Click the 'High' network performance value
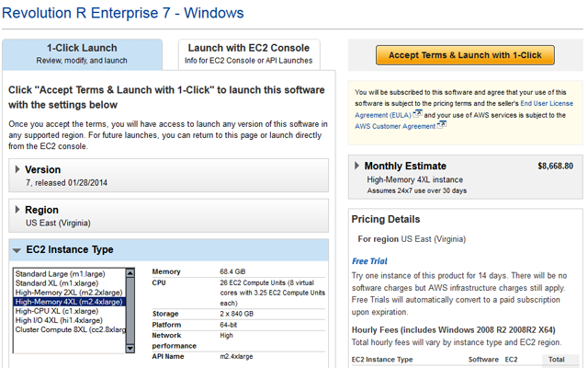 (226, 335)
